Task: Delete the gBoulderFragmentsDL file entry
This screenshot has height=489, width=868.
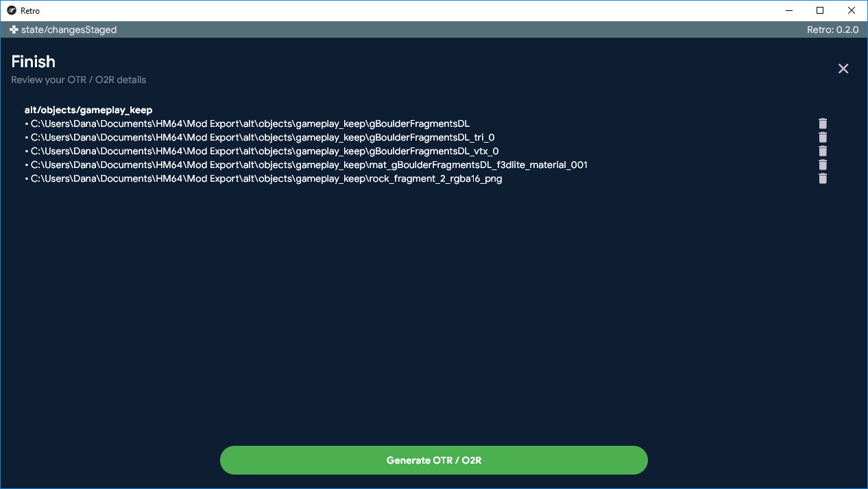Action: 823,123
